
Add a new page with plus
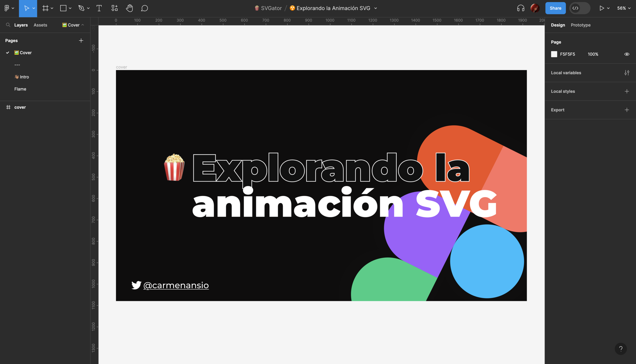pyautogui.click(x=81, y=40)
